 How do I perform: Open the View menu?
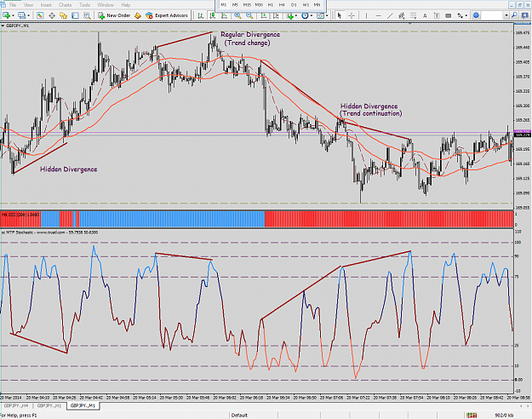tap(28, 5)
